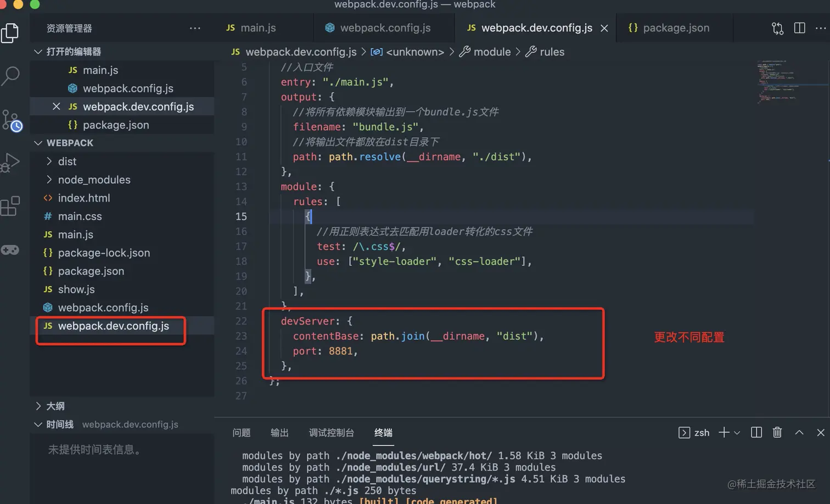Image resolution: width=830 pixels, height=504 pixels.
Task: Open the Search view in activity bar
Action: 10,76
